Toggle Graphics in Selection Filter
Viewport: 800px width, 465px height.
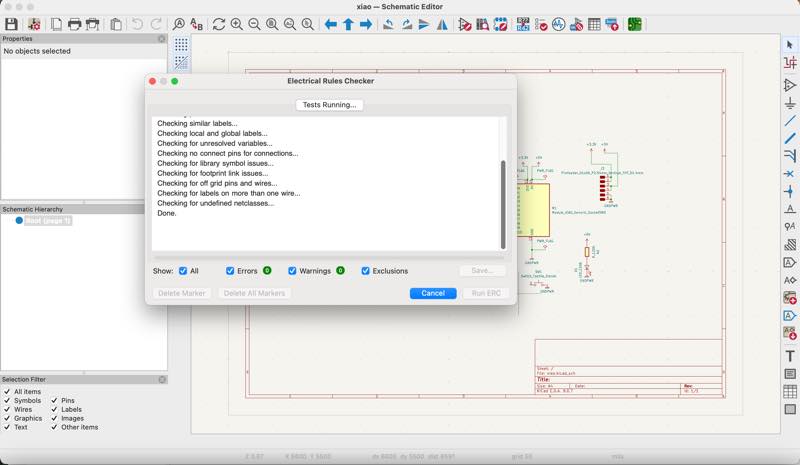(7, 418)
